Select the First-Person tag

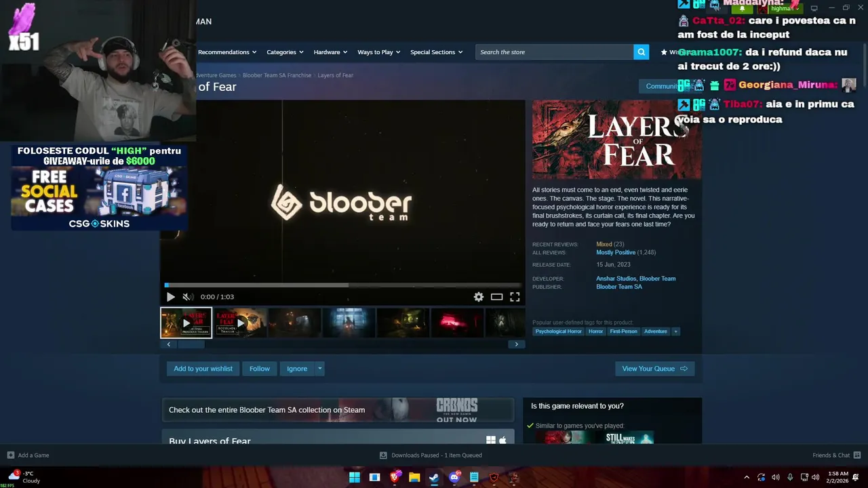point(623,331)
